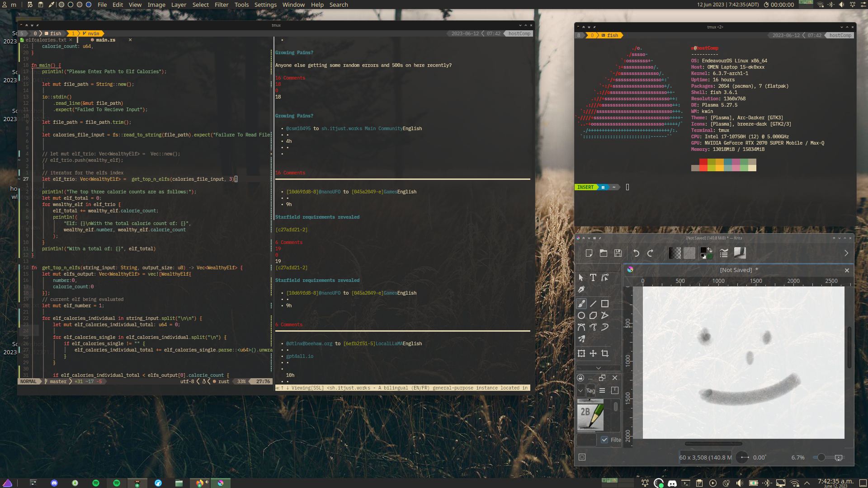
Task: Click the Undo arrow in Krita toolbar
Action: (x=636, y=253)
